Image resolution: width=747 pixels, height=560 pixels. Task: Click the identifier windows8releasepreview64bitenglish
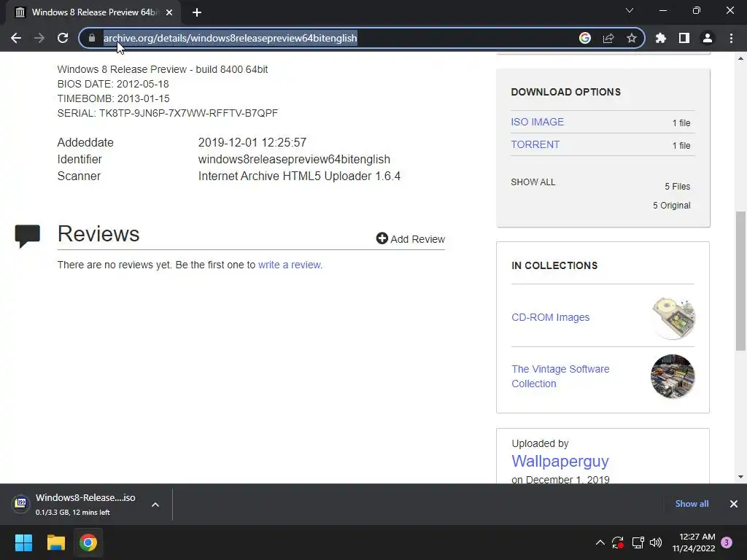coord(294,159)
